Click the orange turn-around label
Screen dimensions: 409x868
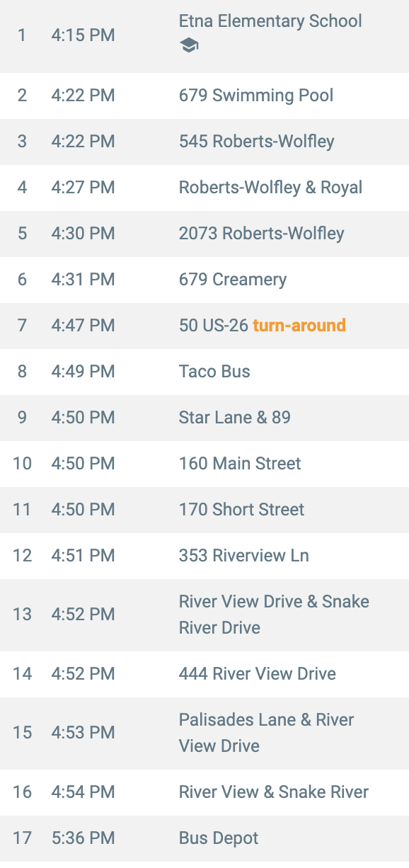299,326
